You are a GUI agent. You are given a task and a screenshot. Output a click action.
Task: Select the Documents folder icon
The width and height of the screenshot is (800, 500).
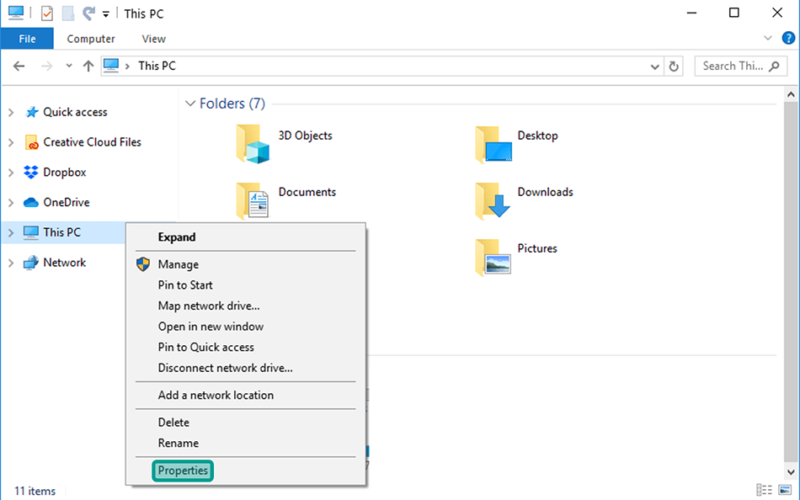click(x=252, y=201)
